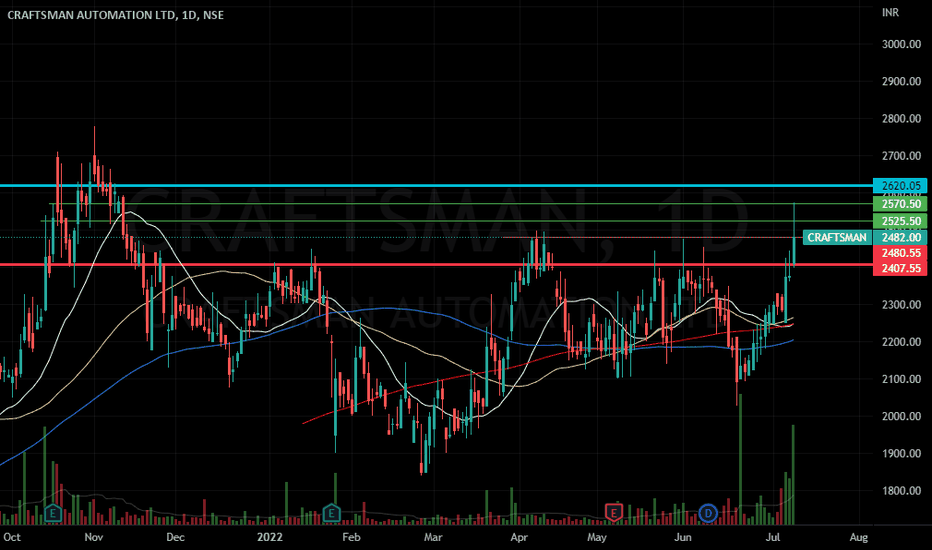Click the 2800.00 price axis label
Viewport: 932px width, 550px height.
901,118
